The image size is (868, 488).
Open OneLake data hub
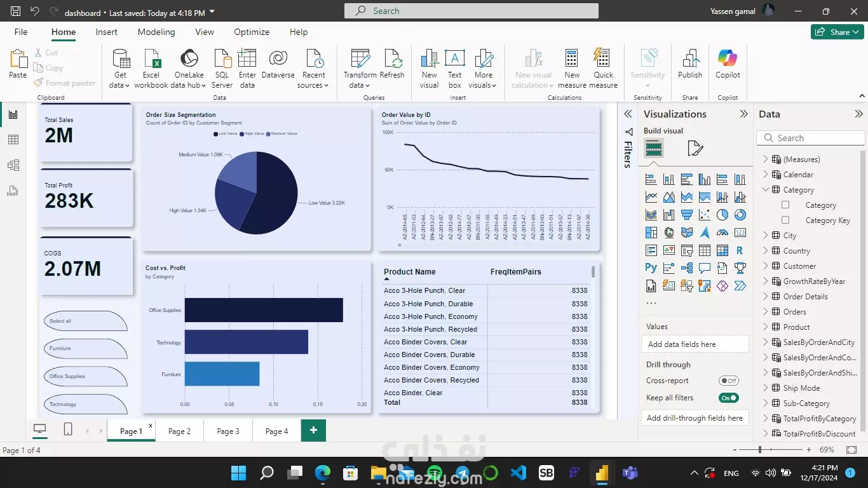pyautogui.click(x=189, y=69)
